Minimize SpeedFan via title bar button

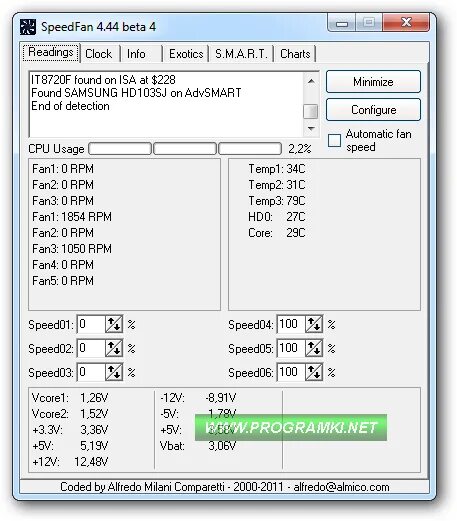pos(342,23)
